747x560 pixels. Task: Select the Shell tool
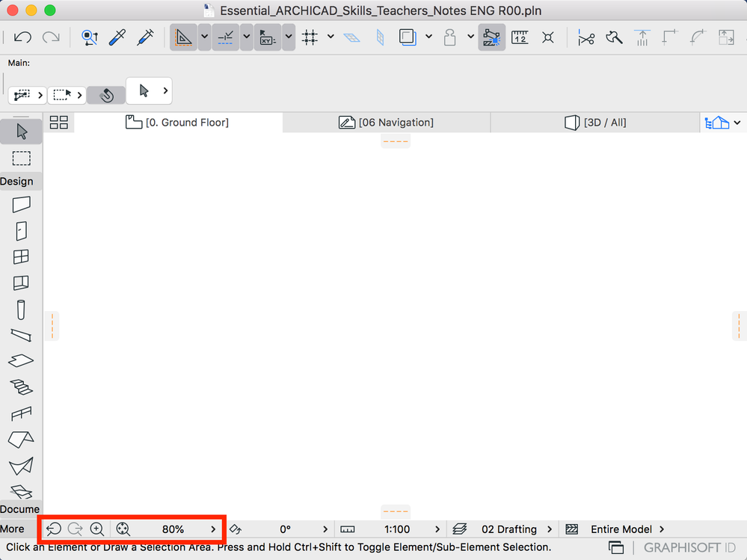click(21, 466)
